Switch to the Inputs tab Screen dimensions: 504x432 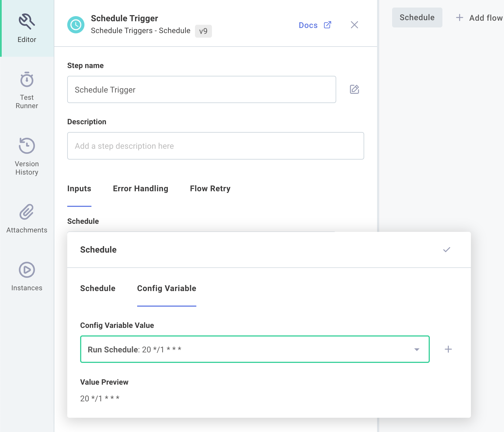coord(79,189)
